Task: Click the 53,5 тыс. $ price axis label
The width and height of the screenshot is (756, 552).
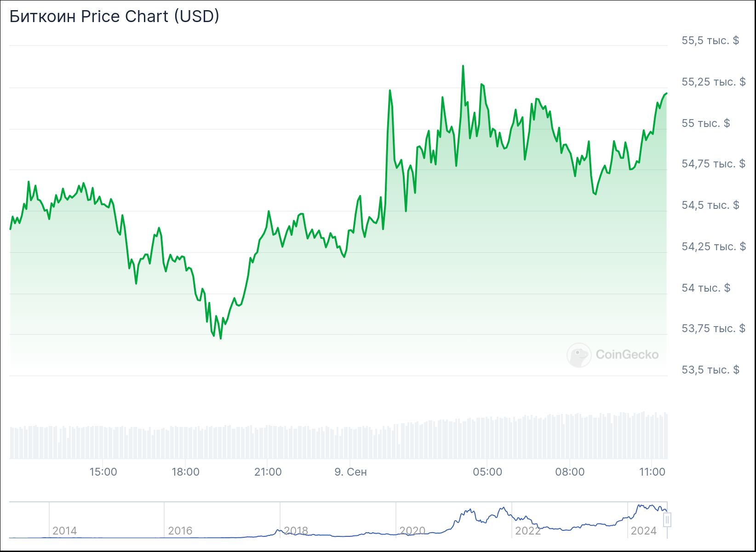Action: tap(710, 370)
